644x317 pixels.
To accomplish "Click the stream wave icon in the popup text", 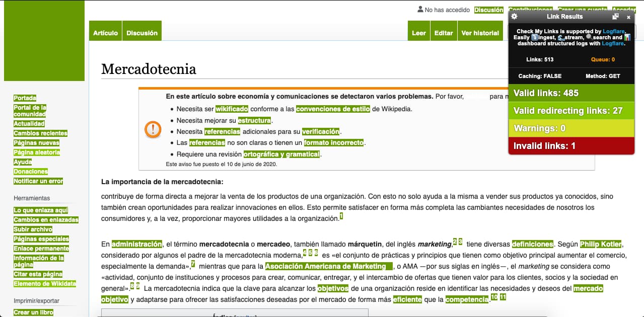I will tap(561, 37).
